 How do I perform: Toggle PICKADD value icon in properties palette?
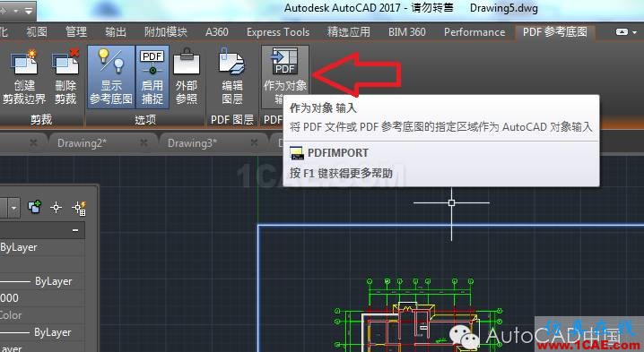pyautogui.click(x=34, y=207)
